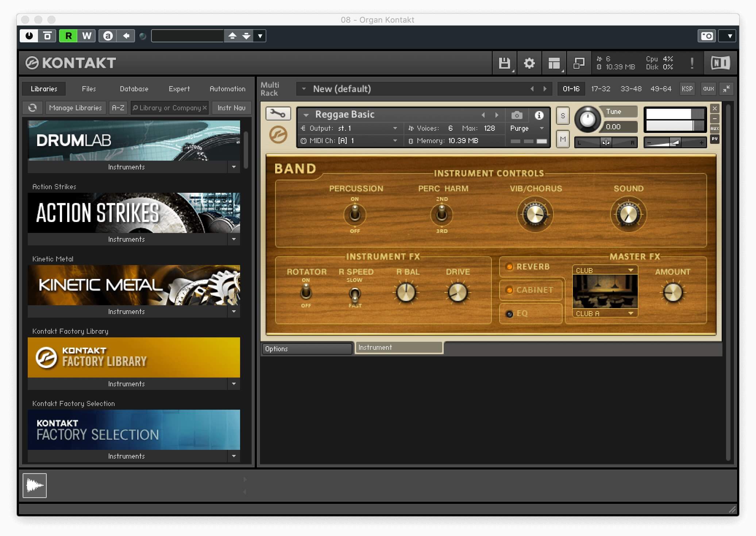
Task: Open the Action Strikes Instruments dropdown arrow
Action: tap(234, 239)
